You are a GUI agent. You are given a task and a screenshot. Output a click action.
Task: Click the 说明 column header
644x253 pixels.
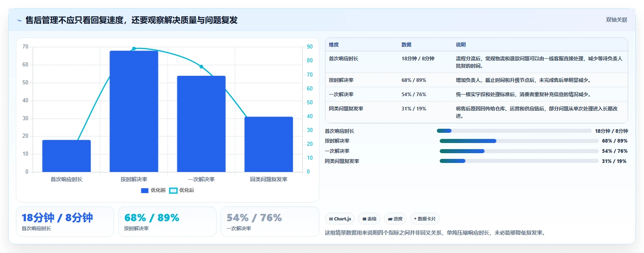point(460,45)
